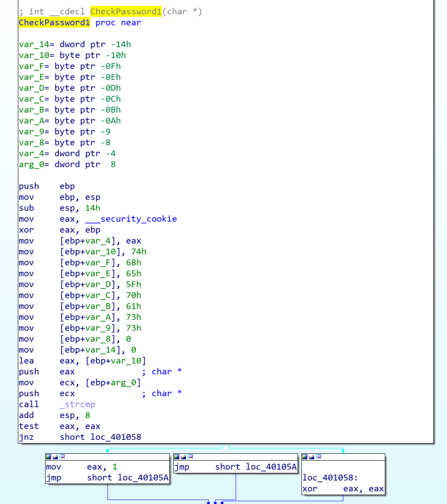Click loc_40105A in the 'mov eax, 1' node
Viewport: 447px width, 504px height.
(x=143, y=478)
